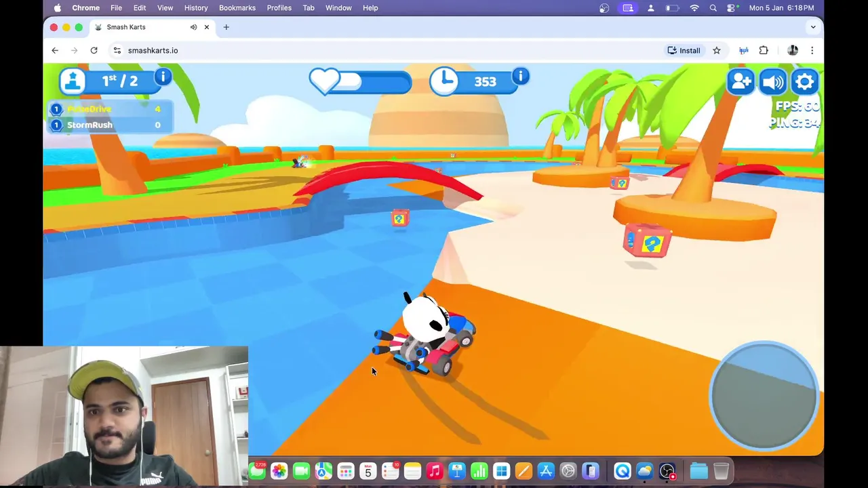
Task: Open the Trash in the Dock
Action: [721, 471]
